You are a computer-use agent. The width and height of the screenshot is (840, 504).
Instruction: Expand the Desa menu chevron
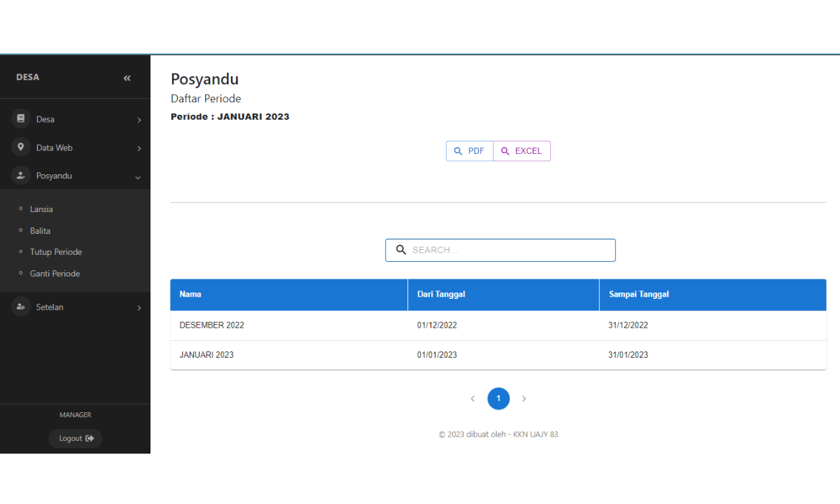click(x=139, y=120)
